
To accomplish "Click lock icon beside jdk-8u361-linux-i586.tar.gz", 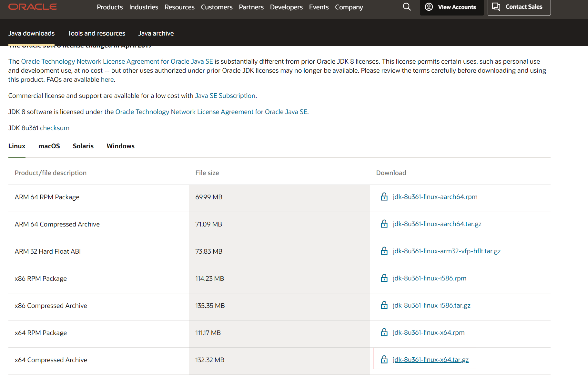I will 384,305.
